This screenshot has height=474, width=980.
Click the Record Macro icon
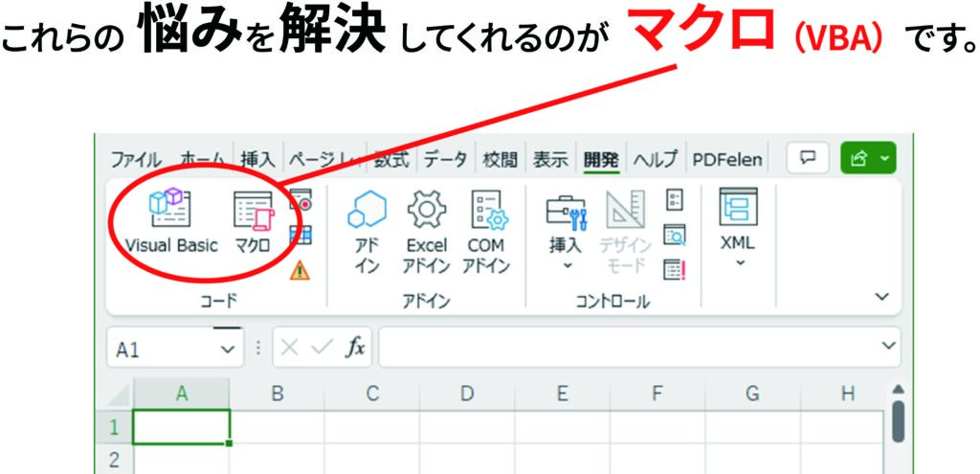pyautogui.click(x=301, y=200)
